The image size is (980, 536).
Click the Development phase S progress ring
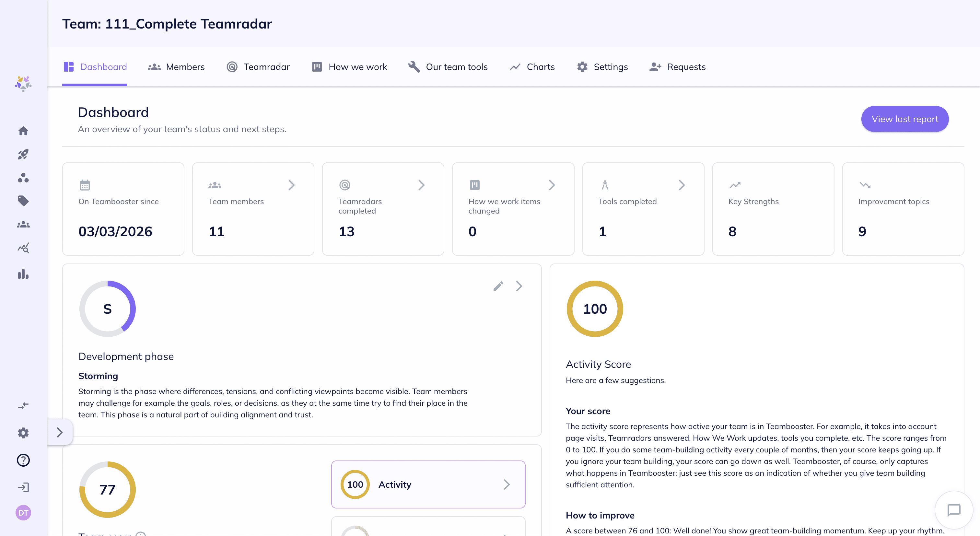click(x=108, y=309)
